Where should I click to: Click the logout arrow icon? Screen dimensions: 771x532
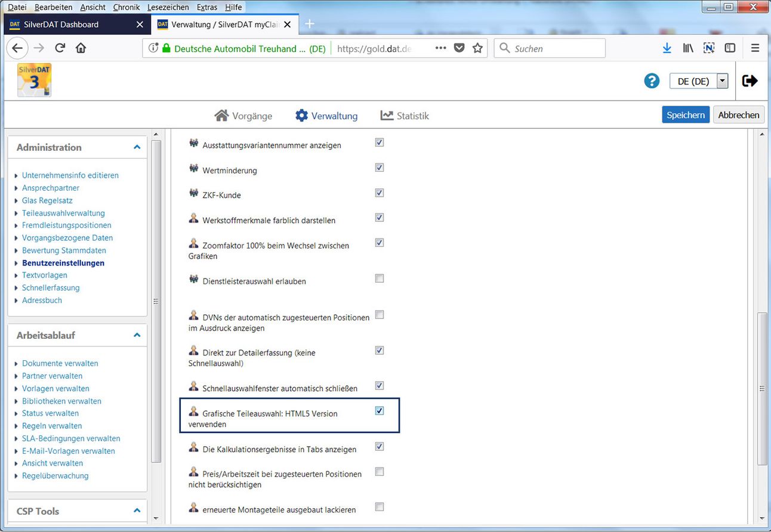coord(750,81)
